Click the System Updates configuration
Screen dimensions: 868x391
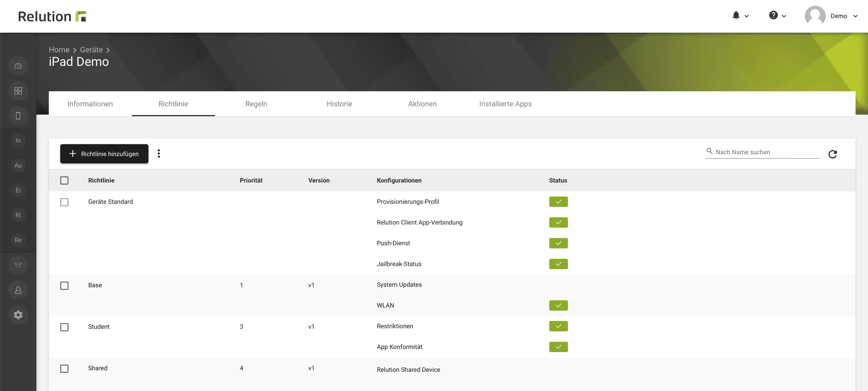point(399,285)
